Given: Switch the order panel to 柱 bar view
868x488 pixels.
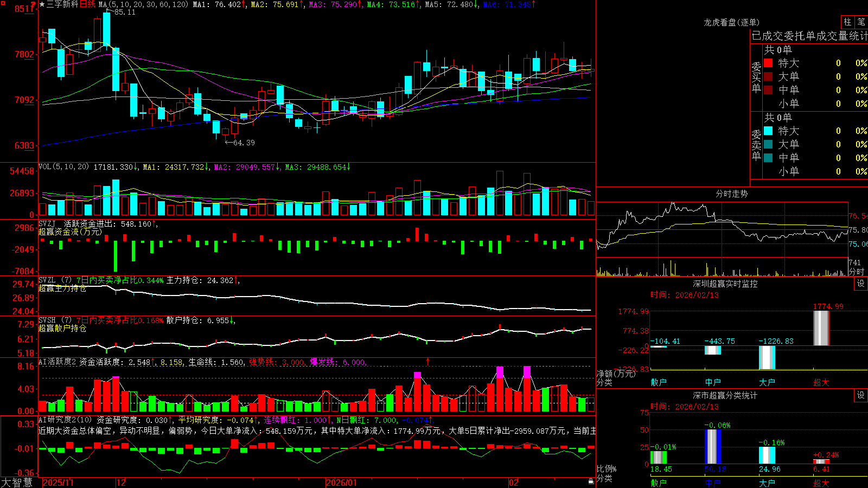Looking at the screenshot, I should point(847,22).
